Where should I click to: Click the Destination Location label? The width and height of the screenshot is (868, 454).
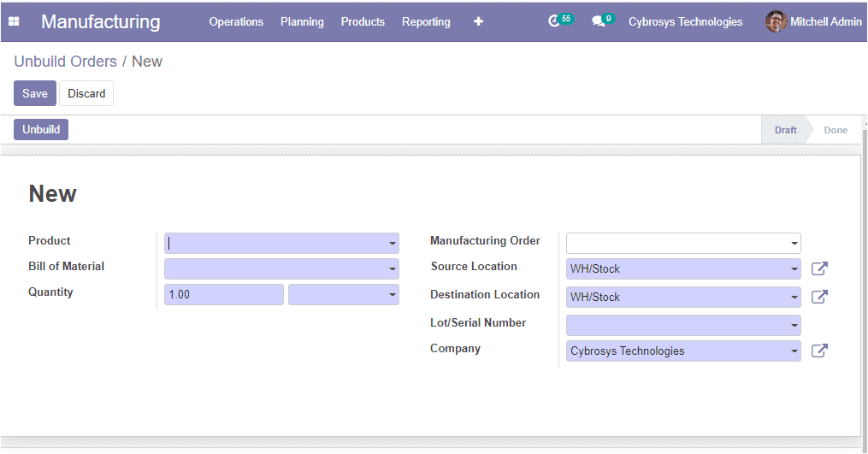[485, 295]
